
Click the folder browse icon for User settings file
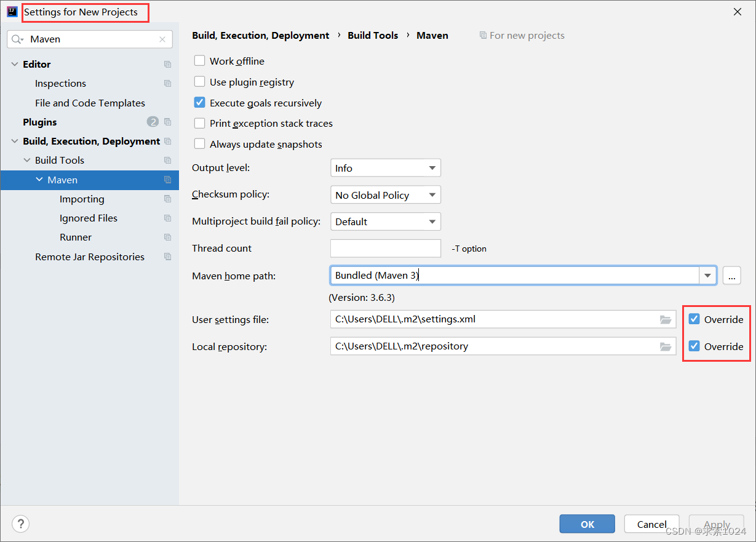(665, 320)
